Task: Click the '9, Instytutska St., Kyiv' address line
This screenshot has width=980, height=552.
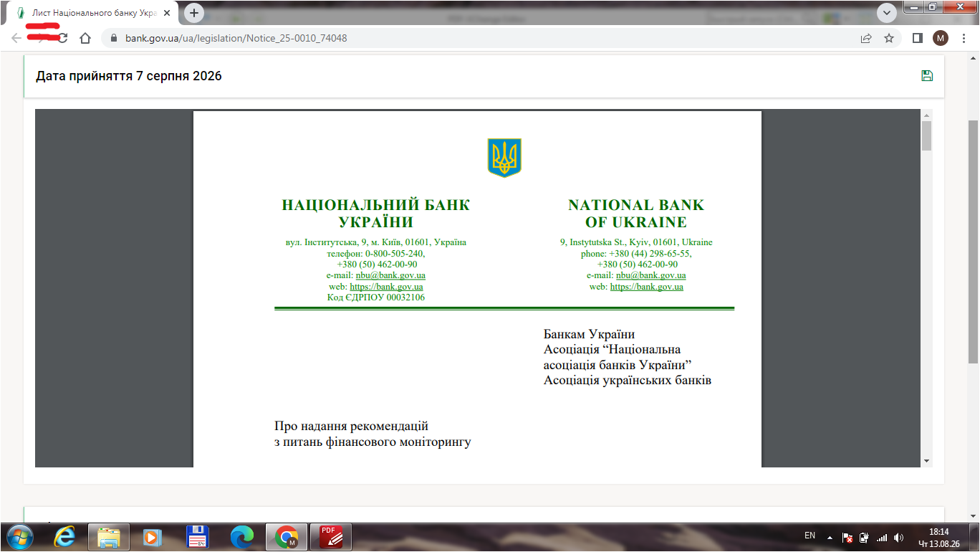Action: pyautogui.click(x=636, y=242)
